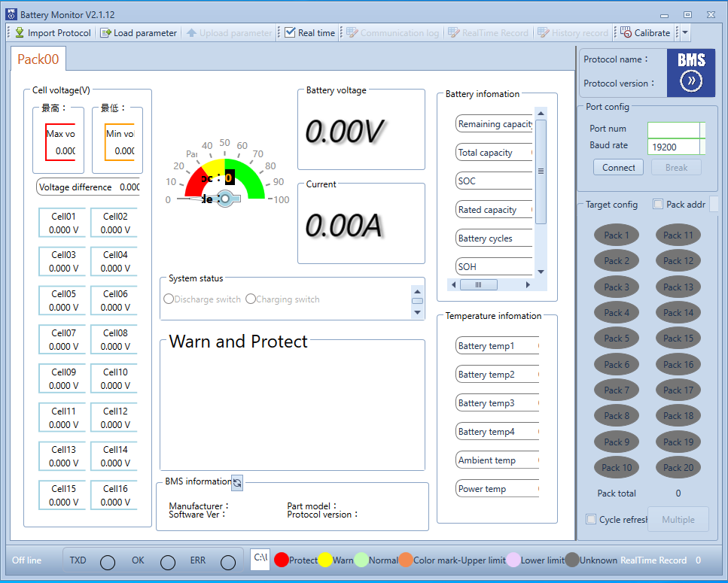Expand the toolbar overflow arrow

[x=685, y=33]
